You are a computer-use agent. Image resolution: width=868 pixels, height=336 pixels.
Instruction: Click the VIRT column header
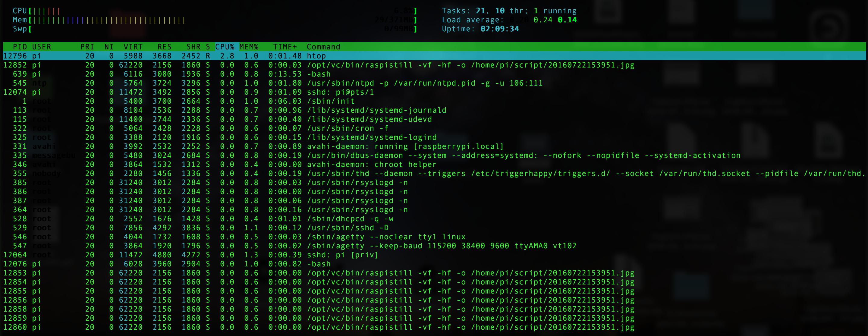tap(133, 47)
